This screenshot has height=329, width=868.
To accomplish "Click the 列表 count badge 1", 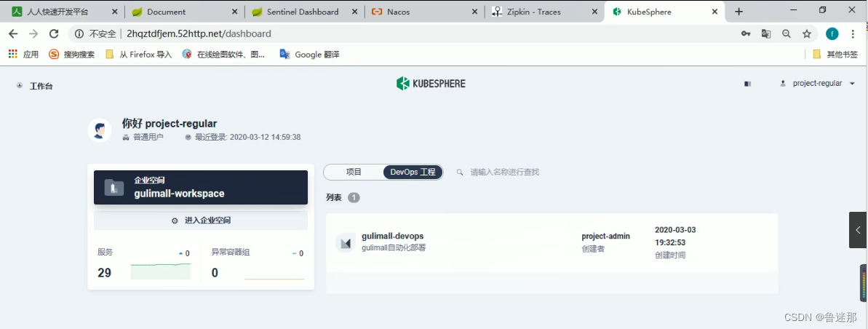I will pyautogui.click(x=354, y=198).
